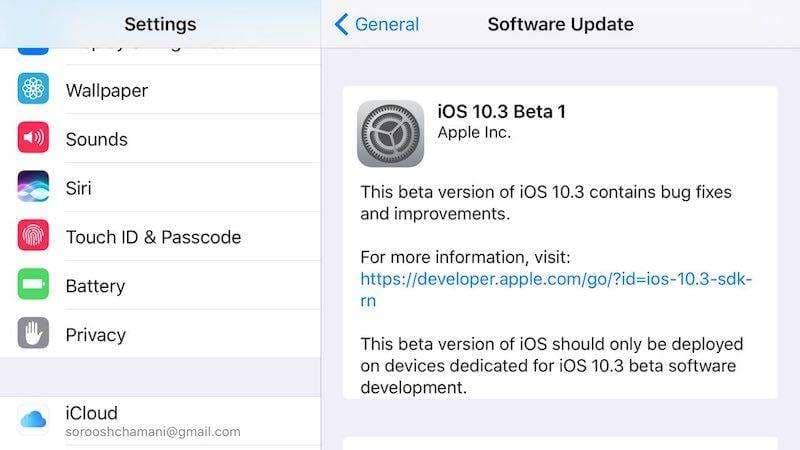Click the 'iOS 10.3 Beta 1' heading
Image resolution: width=800 pixels, height=450 pixels.
pyautogui.click(x=501, y=112)
